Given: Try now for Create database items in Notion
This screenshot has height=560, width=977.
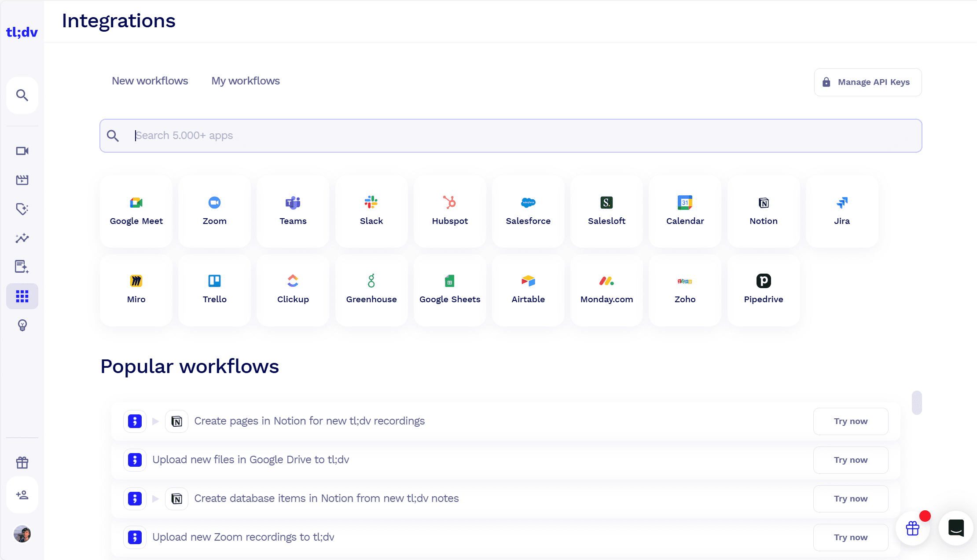Looking at the screenshot, I should [851, 499].
